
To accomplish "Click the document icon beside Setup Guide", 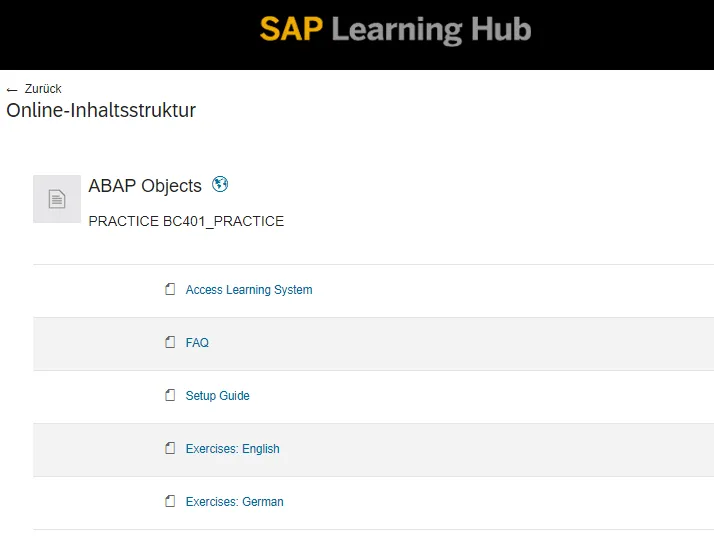I will click(x=170, y=396).
